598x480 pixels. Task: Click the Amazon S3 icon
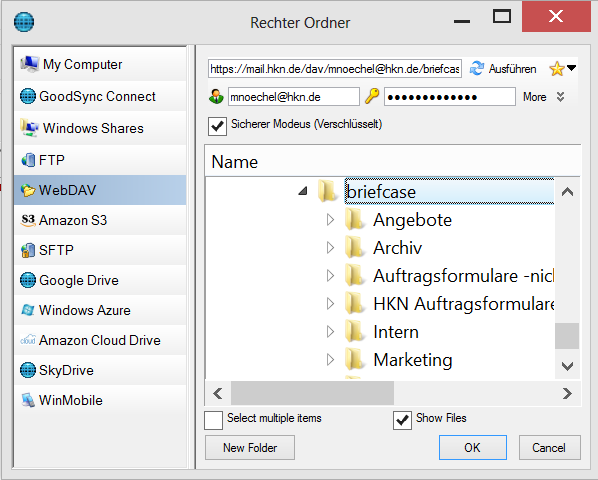point(28,220)
